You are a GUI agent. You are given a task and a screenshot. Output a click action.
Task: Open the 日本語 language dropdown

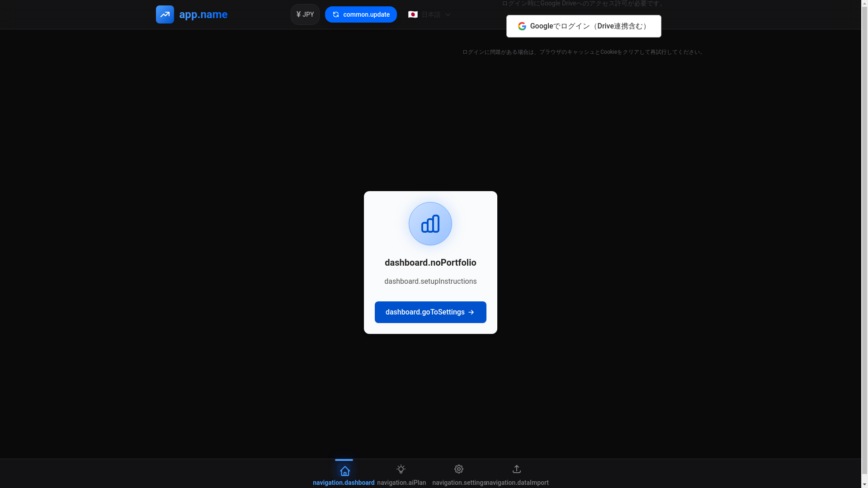(x=429, y=14)
